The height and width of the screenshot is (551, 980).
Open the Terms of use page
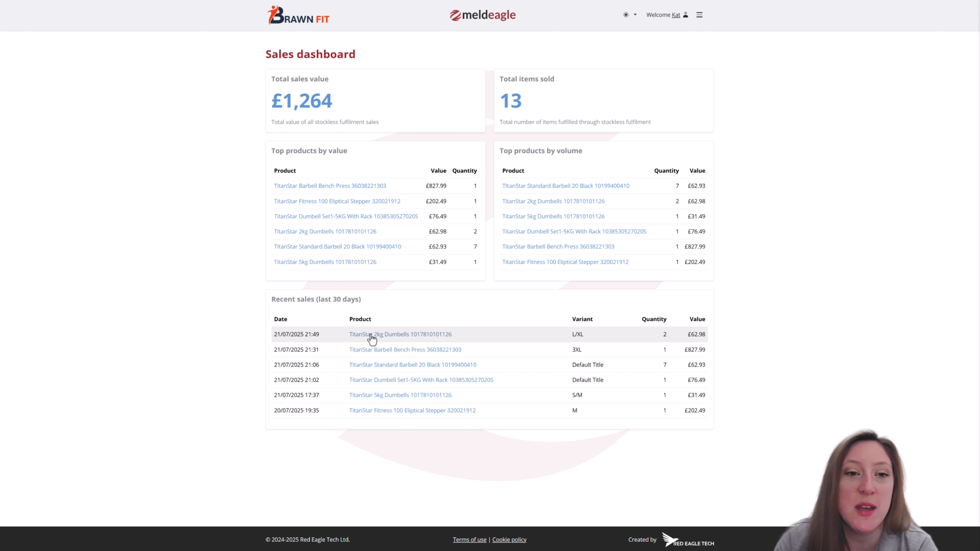click(x=469, y=539)
